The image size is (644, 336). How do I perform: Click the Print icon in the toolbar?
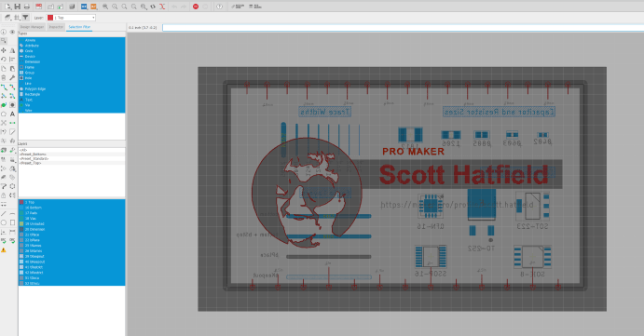click(27, 7)
